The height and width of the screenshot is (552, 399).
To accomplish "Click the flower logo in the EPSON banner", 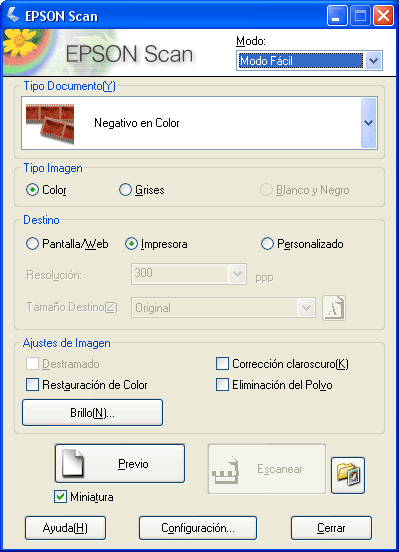I will (x=20, y=43).
